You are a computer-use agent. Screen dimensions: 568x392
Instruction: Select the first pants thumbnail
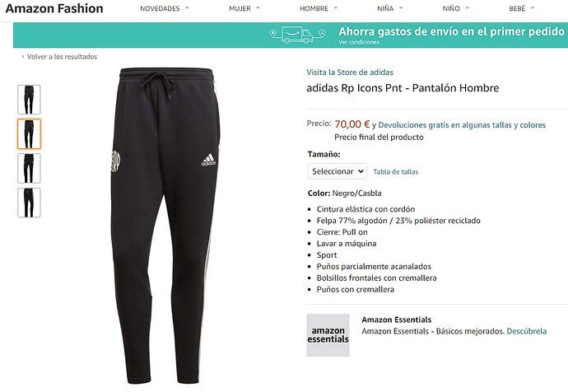29,100
